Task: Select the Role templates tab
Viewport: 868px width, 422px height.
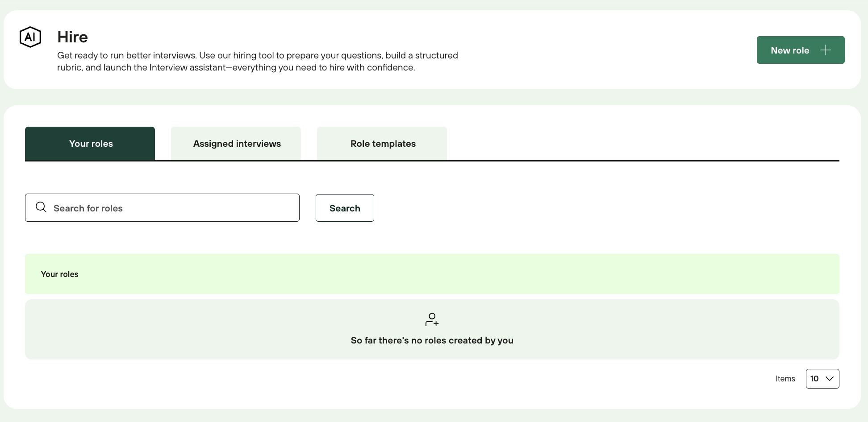Action: [382, 144]
